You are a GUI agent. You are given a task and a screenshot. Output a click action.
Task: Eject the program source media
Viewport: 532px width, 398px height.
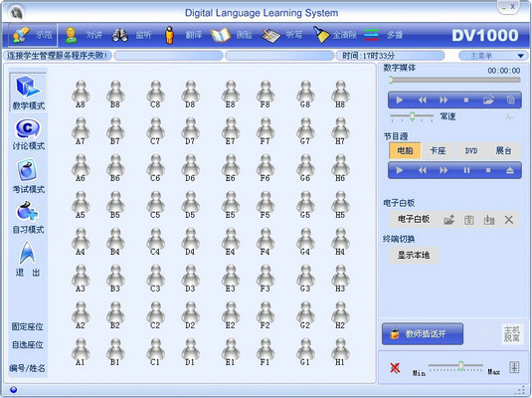click(510, 170)
